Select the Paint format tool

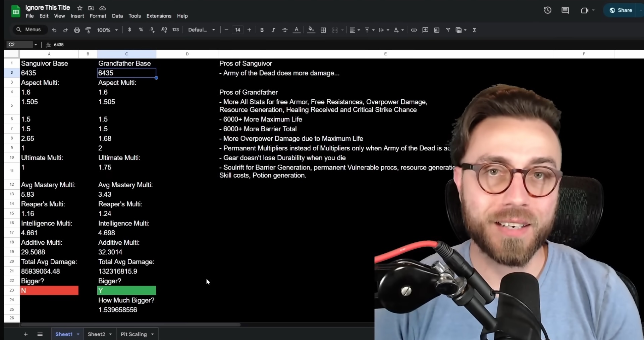coord(88,30)
